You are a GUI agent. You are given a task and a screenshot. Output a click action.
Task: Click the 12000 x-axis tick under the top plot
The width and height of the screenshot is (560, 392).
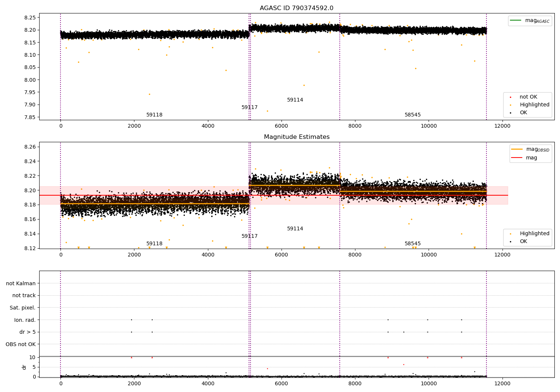coord(502,126)
